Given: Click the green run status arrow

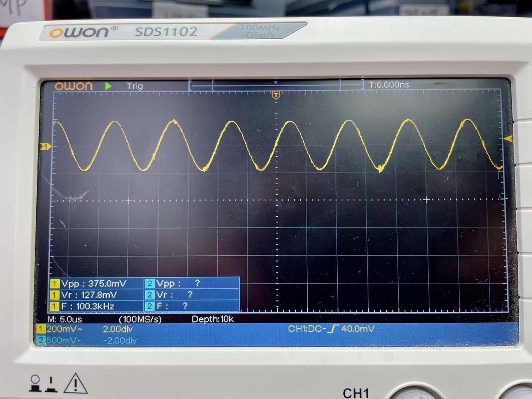Looking at the screenshot, I should coord(108,86).
